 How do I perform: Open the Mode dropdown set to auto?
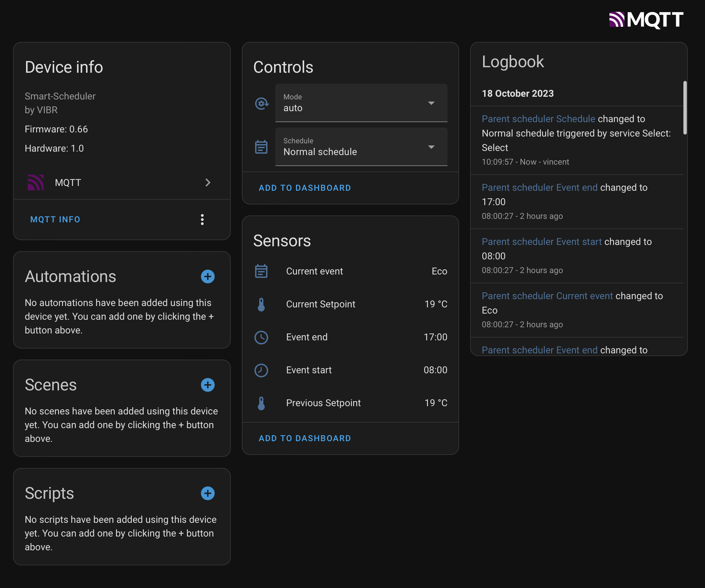361,103
